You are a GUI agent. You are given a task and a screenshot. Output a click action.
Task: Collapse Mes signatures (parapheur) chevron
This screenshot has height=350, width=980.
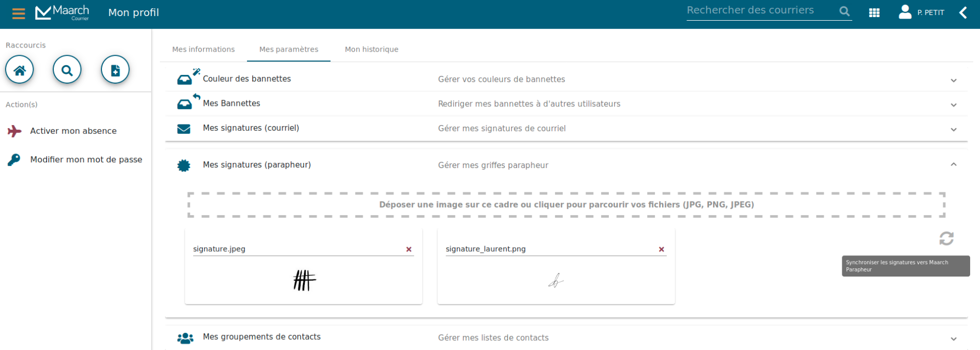pos(954,164)
